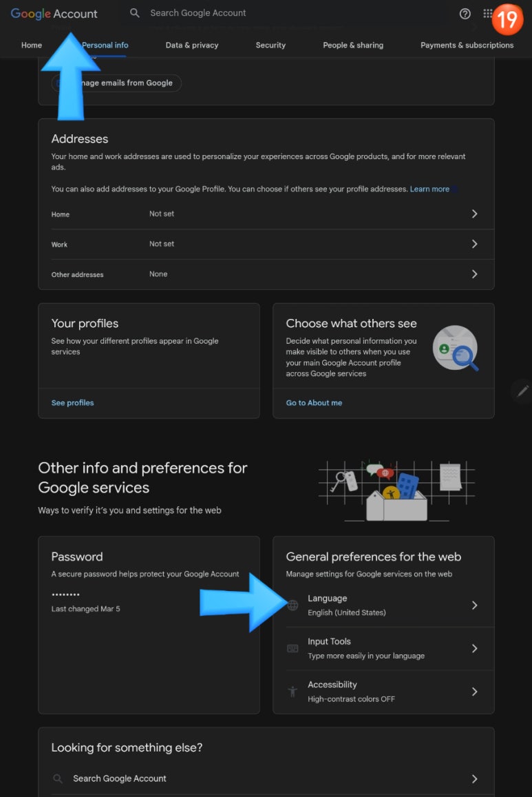The image size is (532, 797).
Task: Open the Password card
Action: (149, 625)
